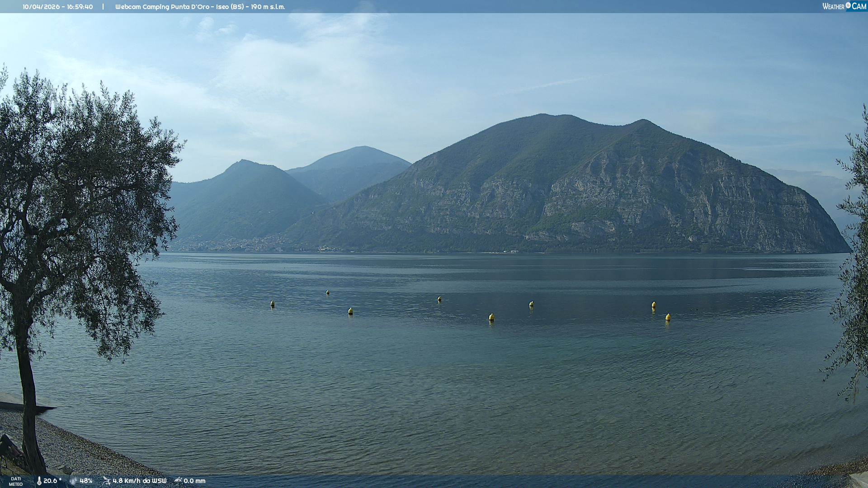Screen dimensions: 868x488
Task: Click the leftmost yellow buoy on the lake
Action: 273,304
